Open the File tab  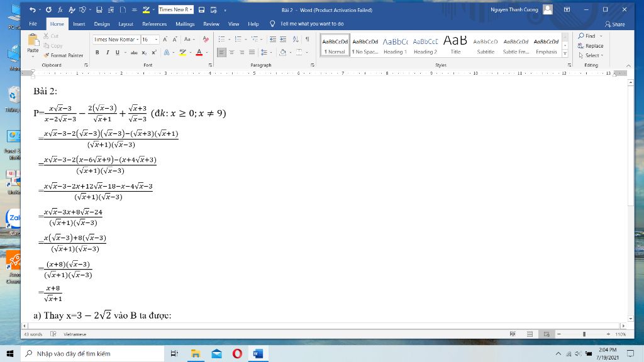[33, 24]
